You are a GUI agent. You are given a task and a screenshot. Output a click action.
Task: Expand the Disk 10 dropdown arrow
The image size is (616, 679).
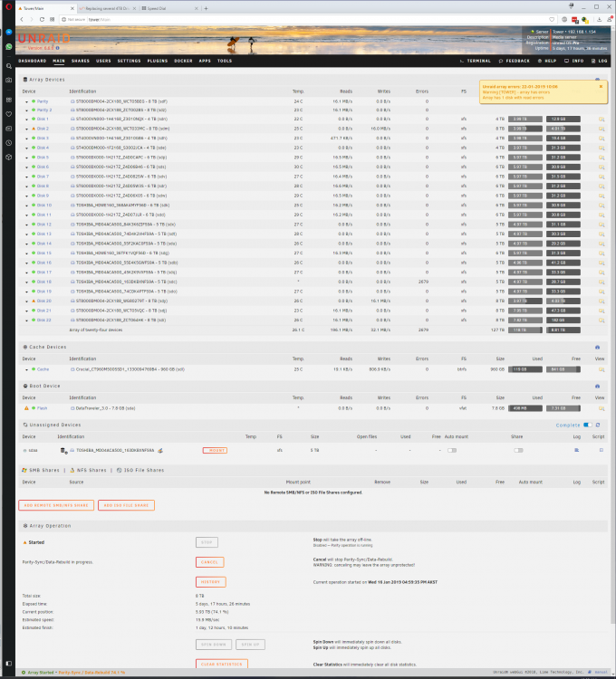27,206
